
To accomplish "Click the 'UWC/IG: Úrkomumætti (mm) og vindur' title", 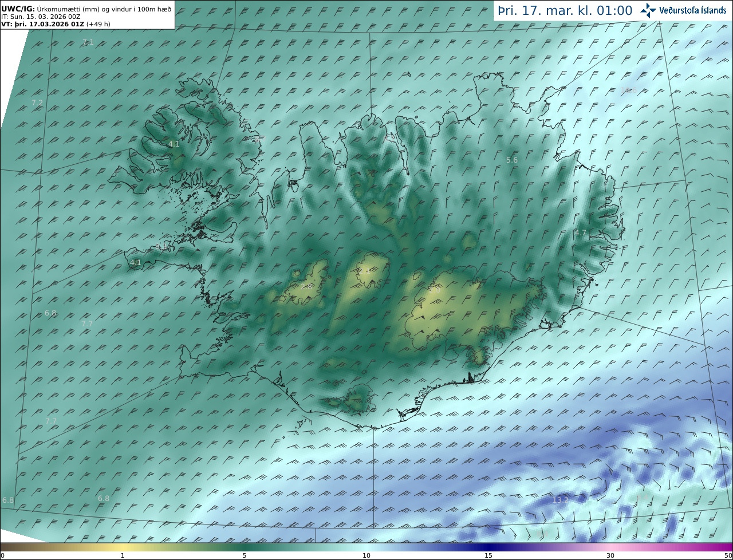I will coord(86,9).
